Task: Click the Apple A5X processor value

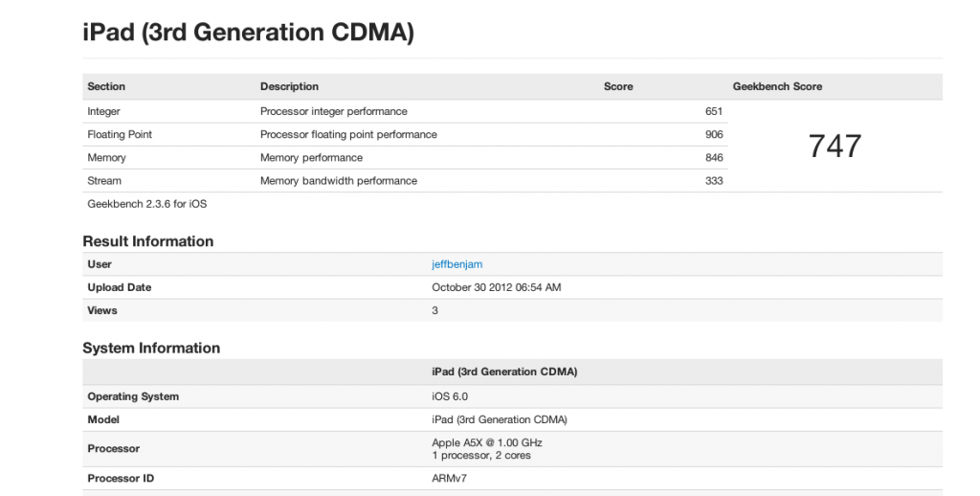Action: (487, 442)
